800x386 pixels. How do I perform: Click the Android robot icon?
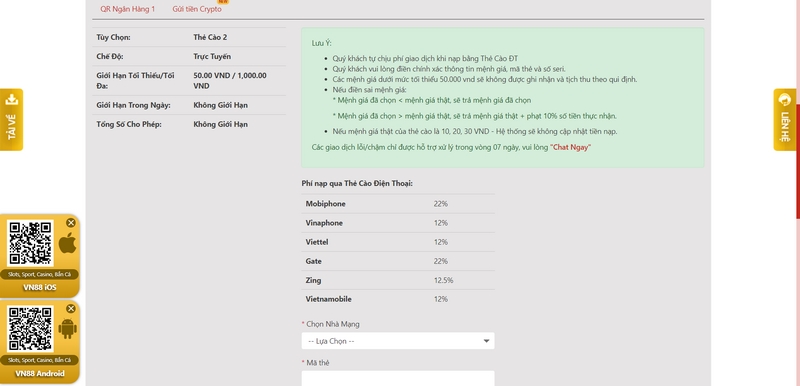tap(67, 329)
